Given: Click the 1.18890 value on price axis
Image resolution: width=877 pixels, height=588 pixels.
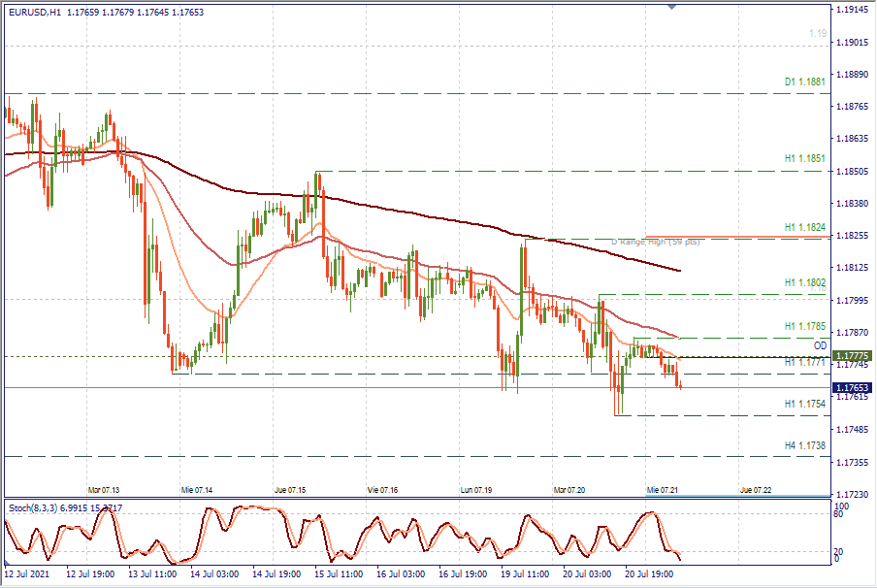Looking at the screenshot, I should [x=853, y=74].
